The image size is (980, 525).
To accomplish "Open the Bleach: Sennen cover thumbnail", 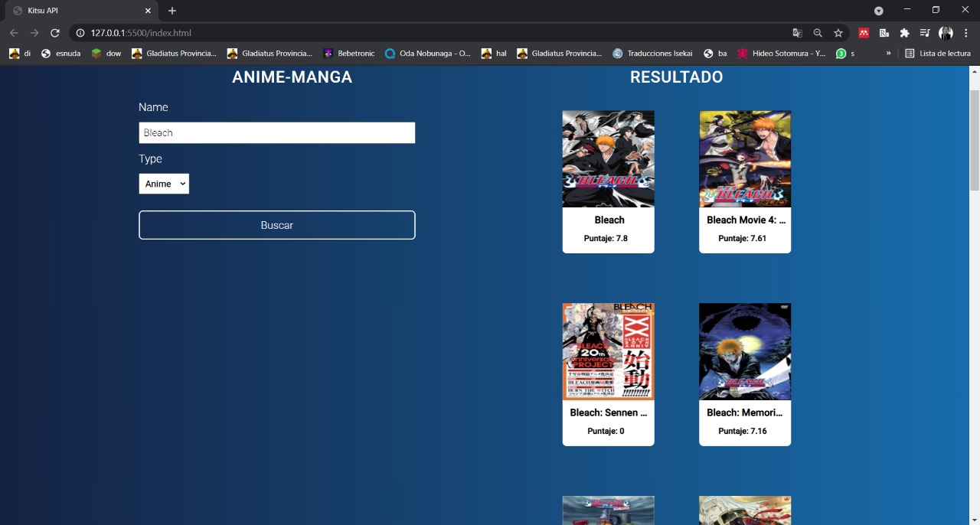I will coord(609,351).
